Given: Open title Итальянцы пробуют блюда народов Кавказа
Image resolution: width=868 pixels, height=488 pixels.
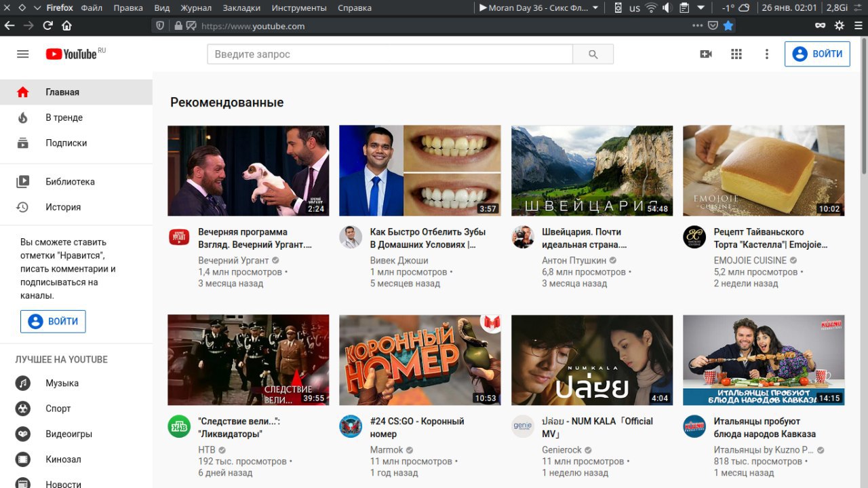Looking at the screenshot, I should click(x=765, y=428).
